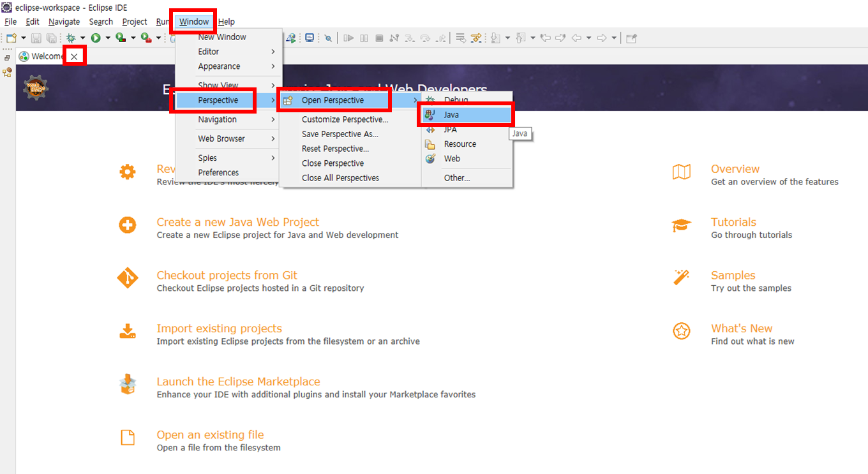Click the Step Return icon
Image resolution: width=868 pixels, height=474 pixels.
pyautogui.click(x=441, y=38)
